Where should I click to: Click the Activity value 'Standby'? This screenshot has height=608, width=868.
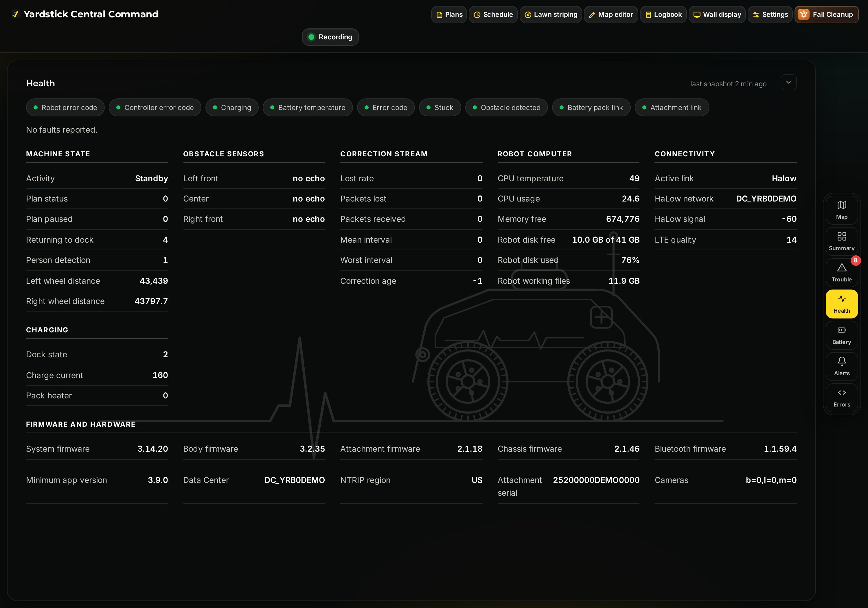(x=151, y=178)
